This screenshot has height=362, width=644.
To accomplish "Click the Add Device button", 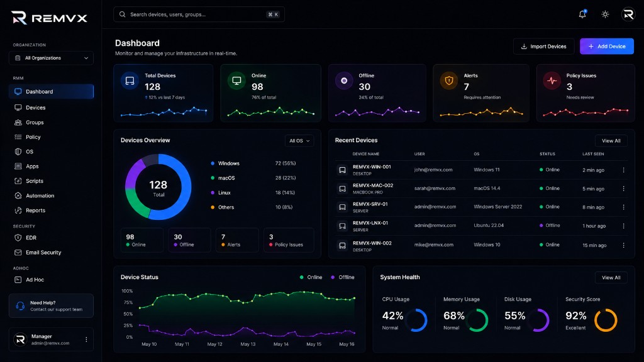I will (x=607, y=47).
